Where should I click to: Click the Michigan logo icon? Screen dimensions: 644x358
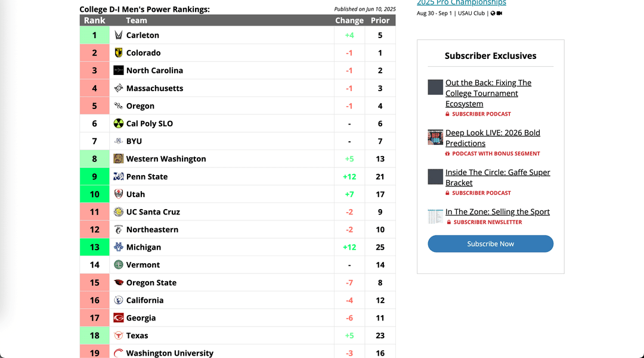[x=119, y=247]
